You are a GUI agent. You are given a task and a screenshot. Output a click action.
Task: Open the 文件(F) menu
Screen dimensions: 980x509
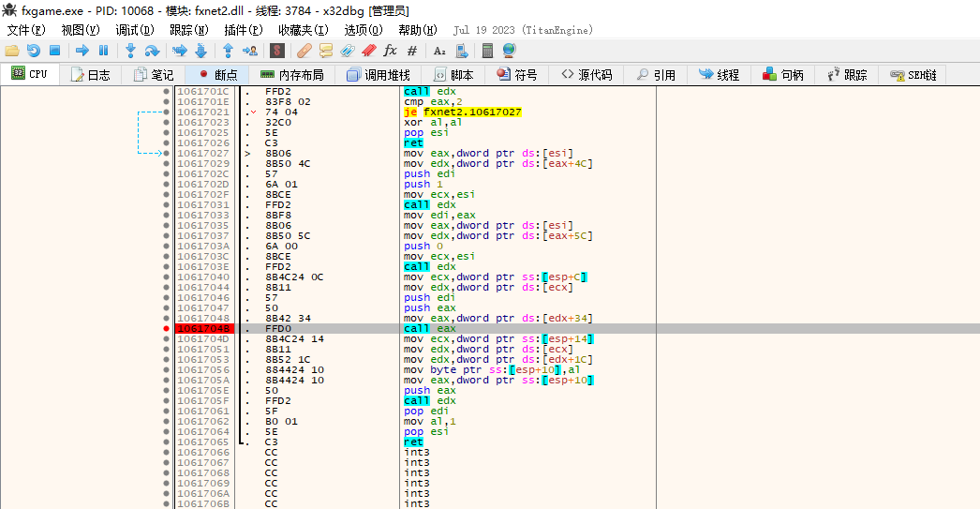click(x=25, y=30)
